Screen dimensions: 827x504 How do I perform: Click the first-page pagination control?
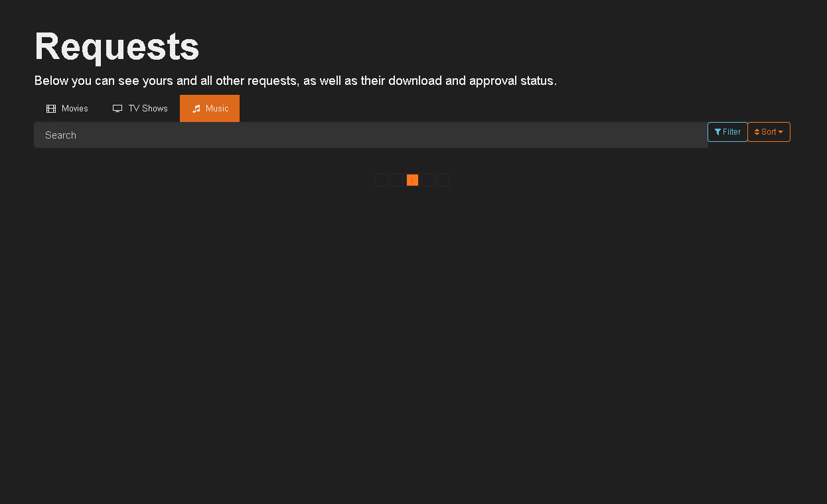pyautogui.click(x=381, y=180)
